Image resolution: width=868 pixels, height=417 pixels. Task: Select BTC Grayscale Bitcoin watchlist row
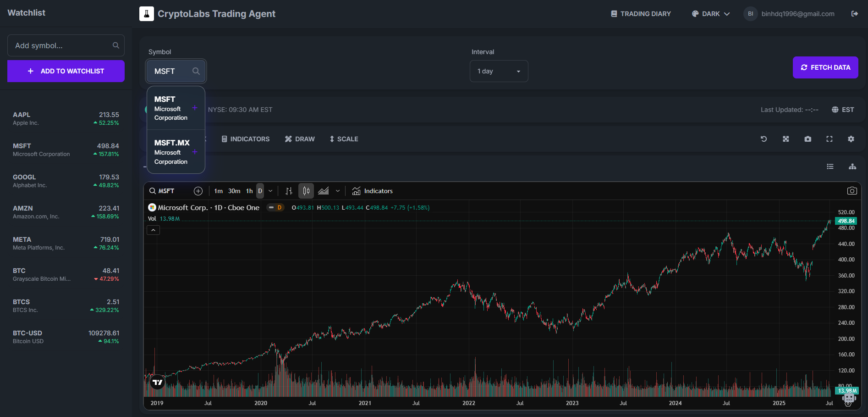pos(66,274)
